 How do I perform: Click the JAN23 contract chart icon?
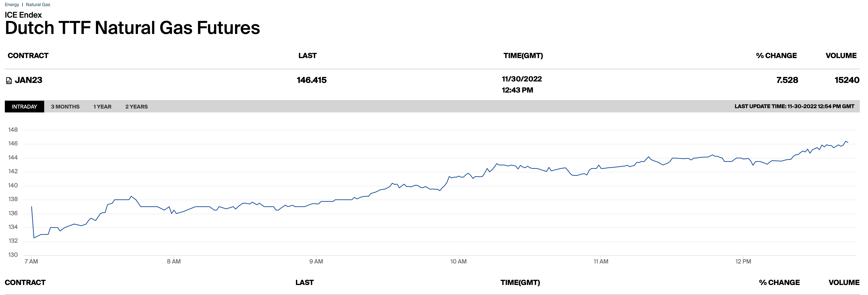coord(9,81)
